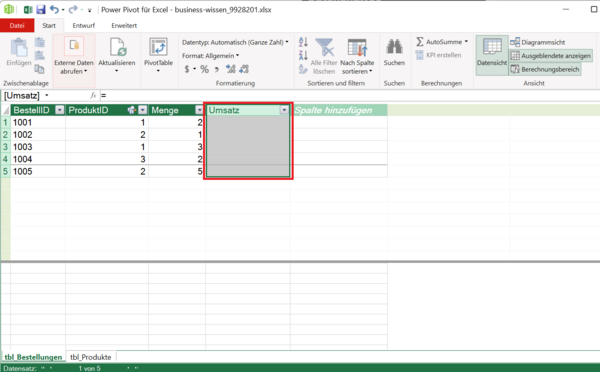This screenshot has width=600, height=372.
Task: Open Format Allgemein dropdown
Action: point(210,56)
